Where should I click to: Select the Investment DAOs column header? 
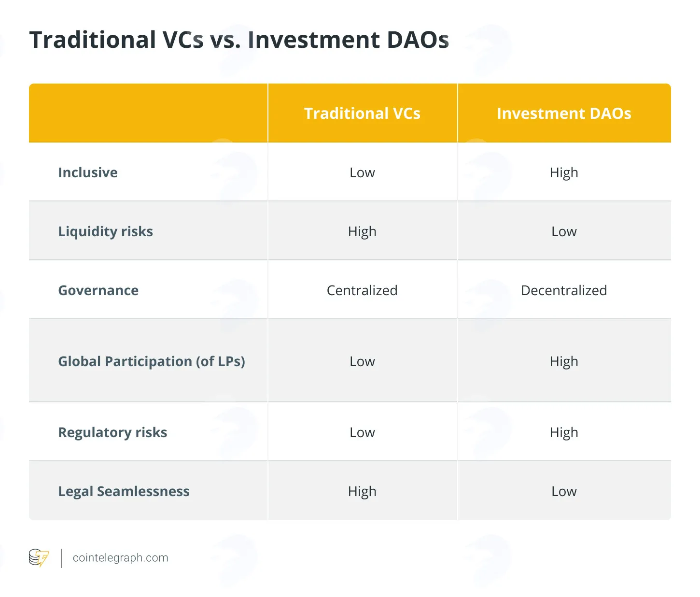click(564, 113)
